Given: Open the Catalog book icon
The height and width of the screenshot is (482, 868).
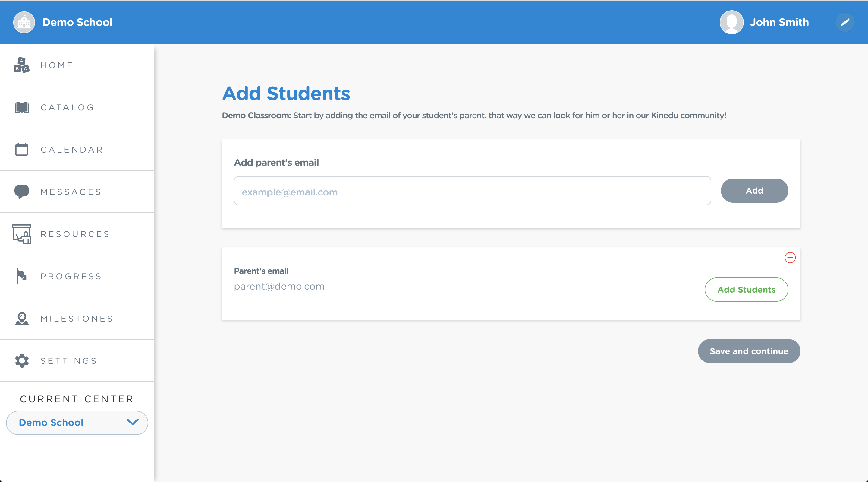Looking at the screenshot, I should pyautogui.click(x=22, y=107).
